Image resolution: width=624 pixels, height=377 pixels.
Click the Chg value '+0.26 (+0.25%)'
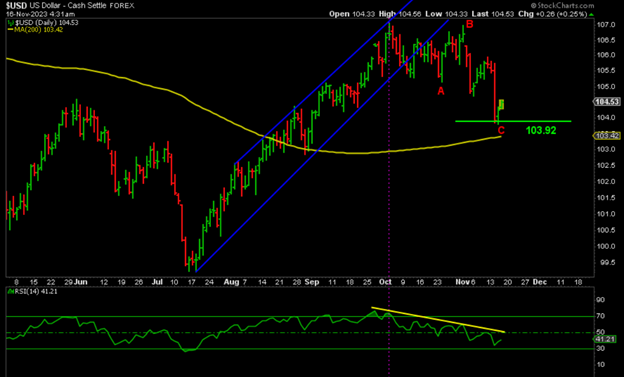pos(562,14)
